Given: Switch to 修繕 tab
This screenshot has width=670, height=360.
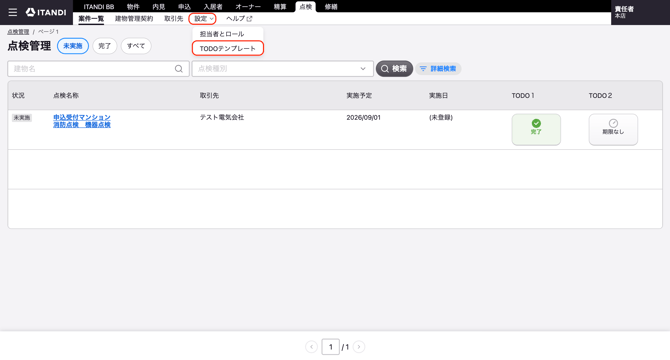Looking at the screenshot, I should (331, 7).
